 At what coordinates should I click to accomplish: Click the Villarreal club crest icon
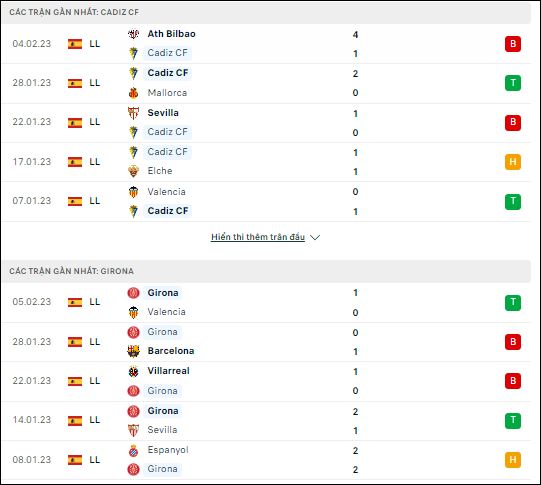pos(134,371)
